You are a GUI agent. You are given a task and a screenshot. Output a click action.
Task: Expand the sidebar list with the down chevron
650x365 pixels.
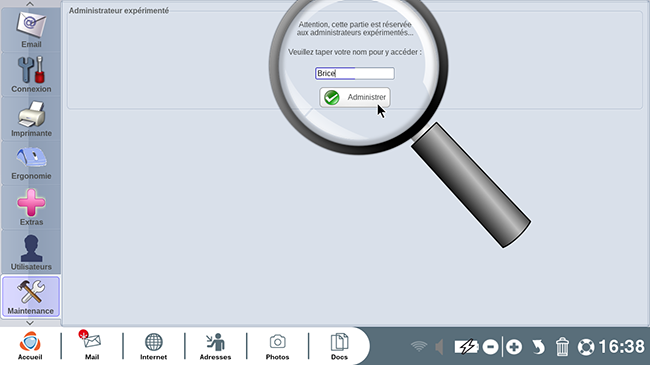click(30, 323)
